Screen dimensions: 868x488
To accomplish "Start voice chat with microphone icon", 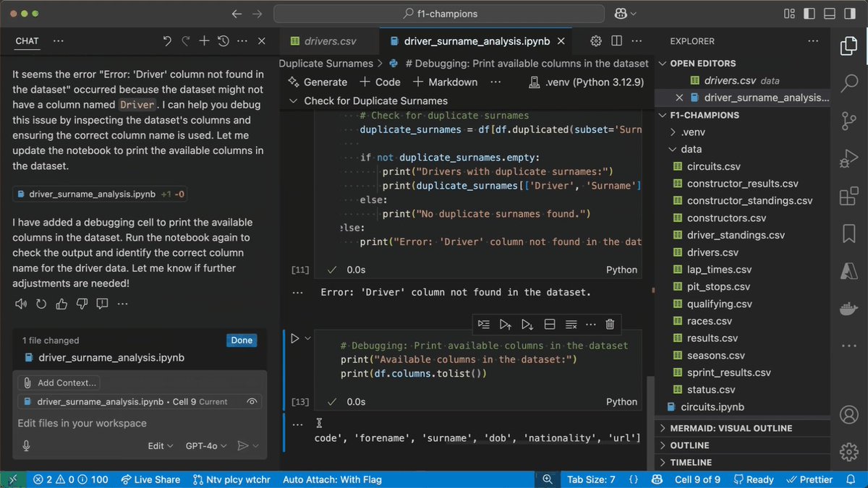I will [26, 446].
